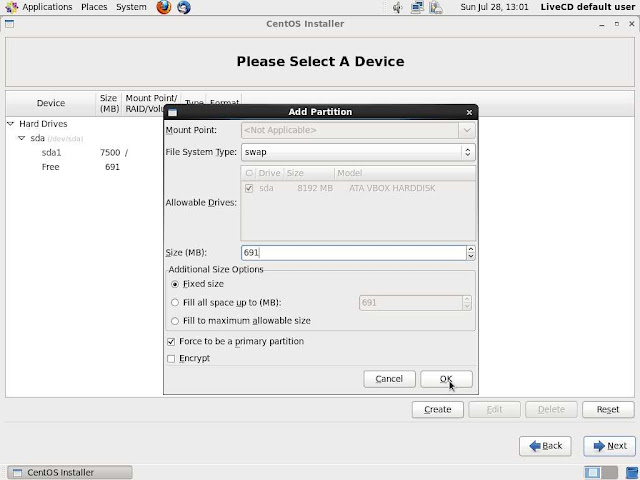Collapse the sda drive tree node
The image size is (640, 480).
coord(22,138)
